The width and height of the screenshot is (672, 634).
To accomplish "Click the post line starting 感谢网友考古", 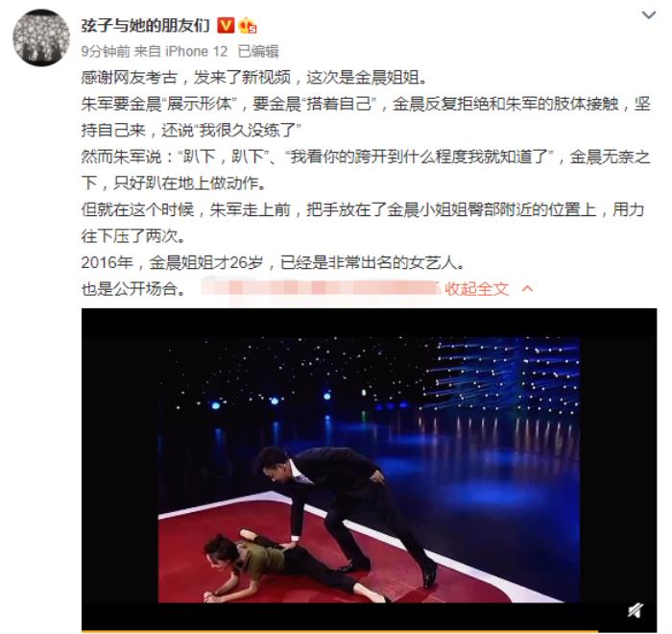I will click(254, 78).
